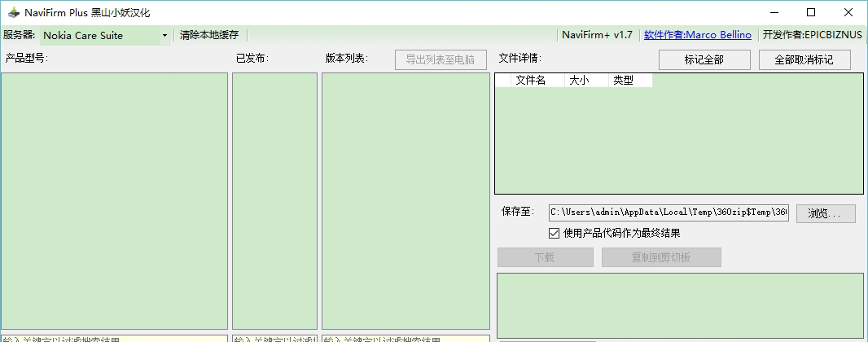Click 清除本地缓存 to clear the local cache
The height and width of the screenshot is (355, 868).
(209, 35)
